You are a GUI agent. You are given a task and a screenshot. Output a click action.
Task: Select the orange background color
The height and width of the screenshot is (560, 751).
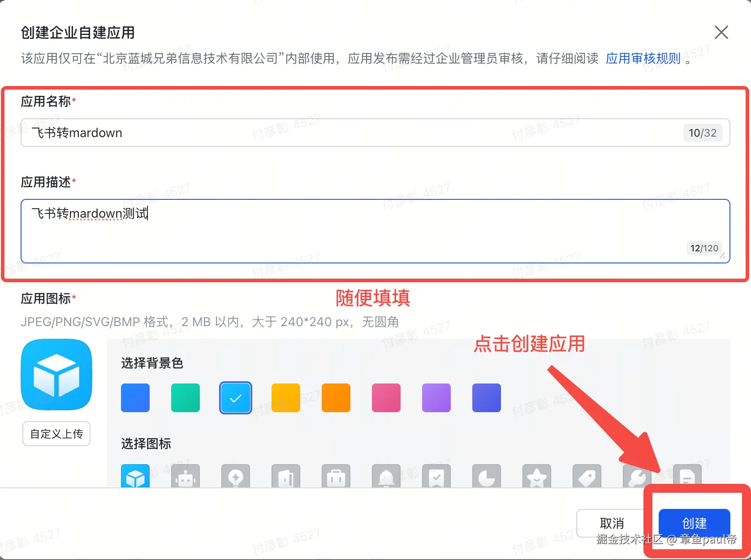(336, 398)
